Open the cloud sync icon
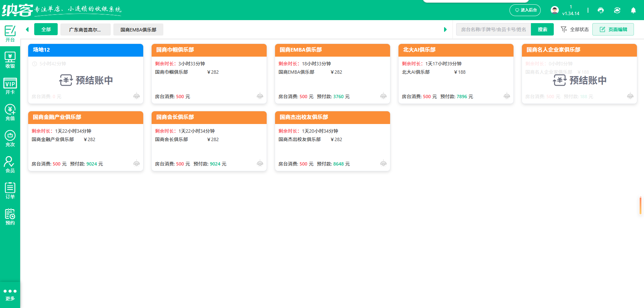Viewport: 644px width, 308px height. pos(617,10)
